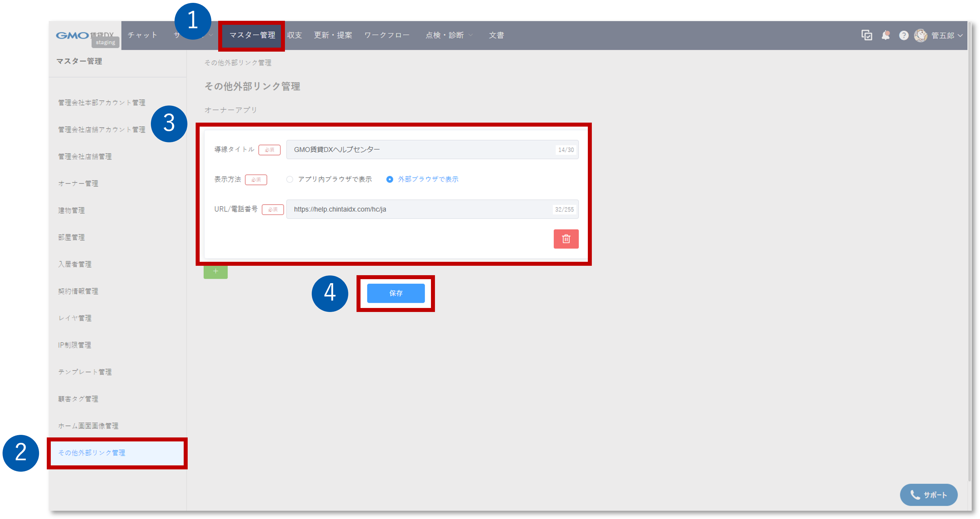Open the ワークフロー menu item
The image size is (980, 519).
tap(386, 35)
